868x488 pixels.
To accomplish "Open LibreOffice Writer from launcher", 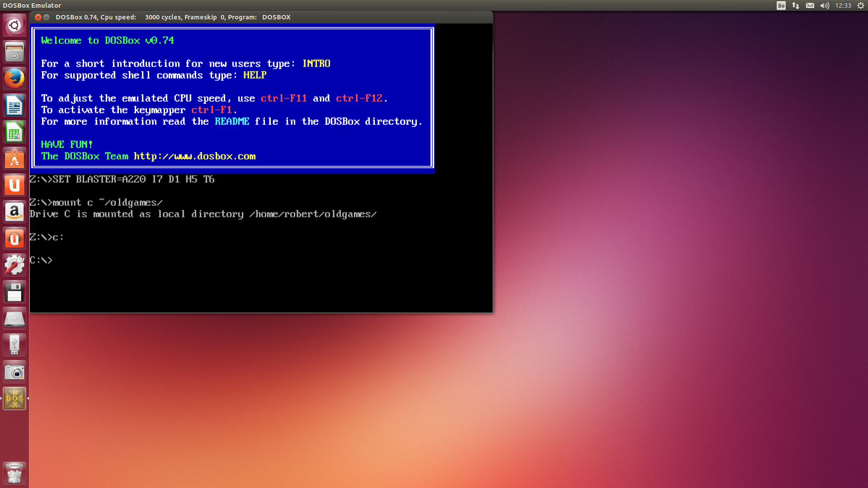I will pyautogui.click(x=14, y=105).
